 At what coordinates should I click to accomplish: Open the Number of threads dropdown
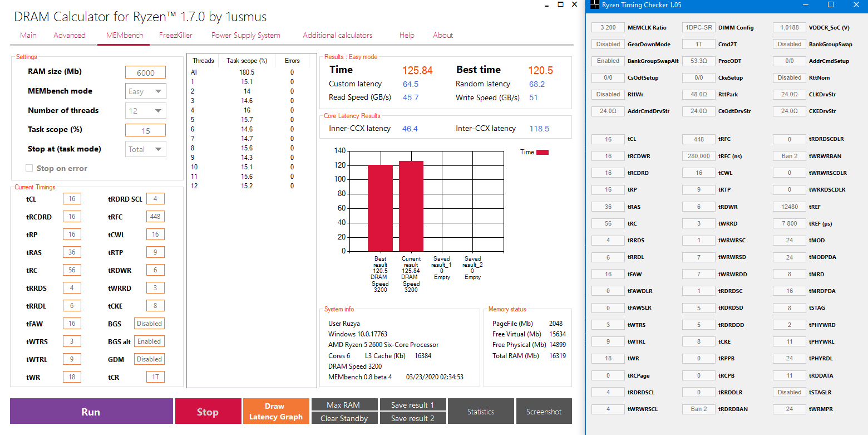(x=145, y=110)
